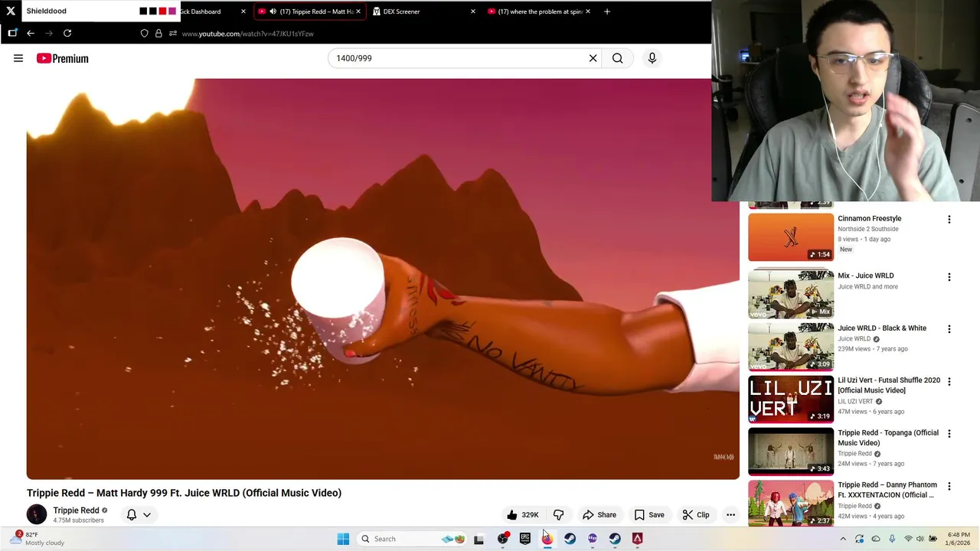980x551 pixels.
Task: Click the video player to pause
Action: point(383,279)
